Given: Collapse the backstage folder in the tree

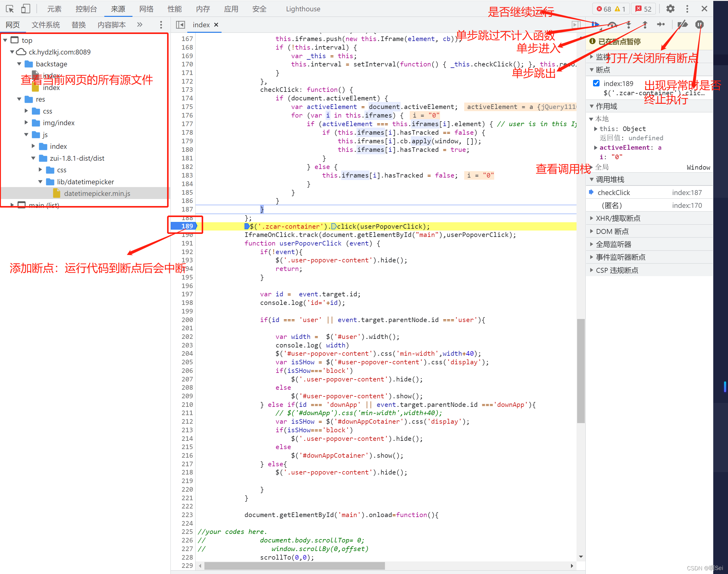Looking at the screenshot, I should (x=19, y=64).
